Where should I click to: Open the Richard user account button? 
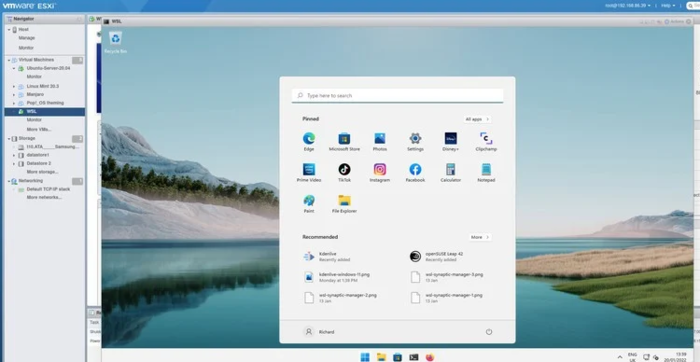(x=319, y=332)
